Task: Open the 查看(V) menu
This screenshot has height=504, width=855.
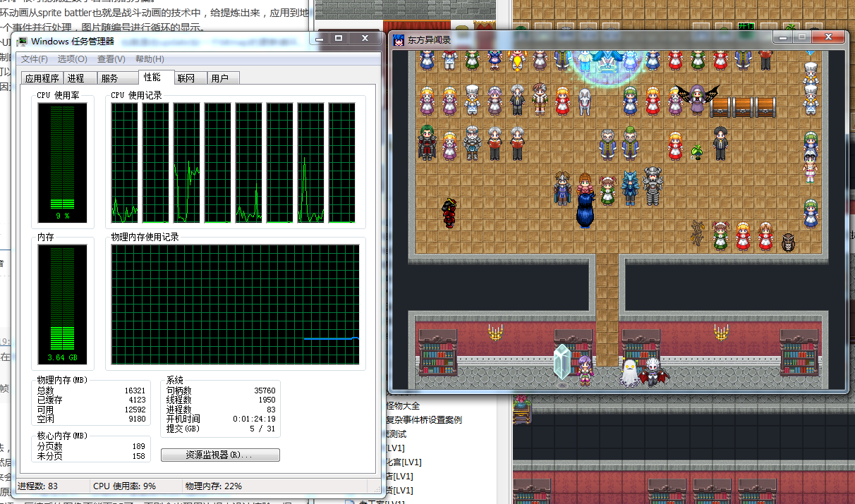Action: click(111, 59)
